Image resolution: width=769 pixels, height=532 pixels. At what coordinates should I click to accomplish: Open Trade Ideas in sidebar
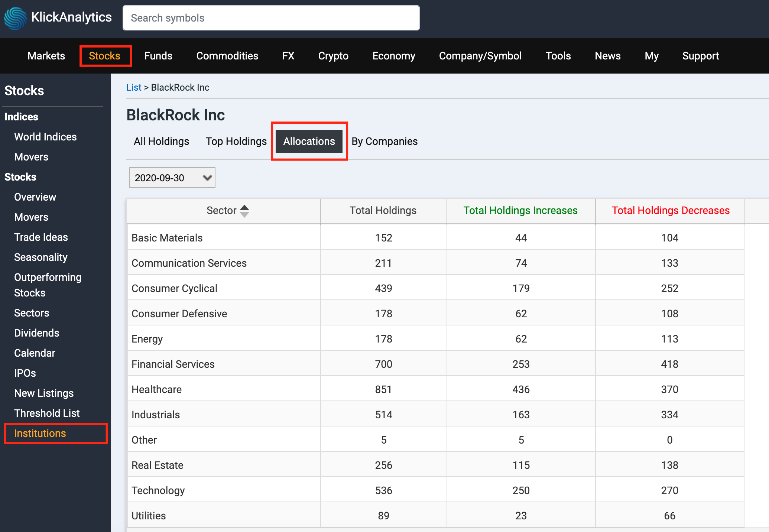41,237
